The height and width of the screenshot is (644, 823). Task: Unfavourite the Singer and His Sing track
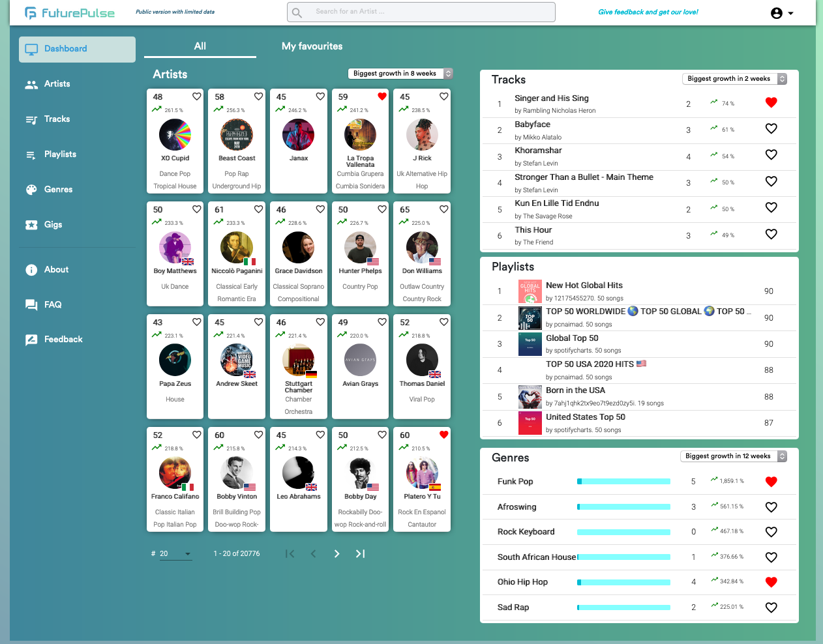[x=771, y=102]
